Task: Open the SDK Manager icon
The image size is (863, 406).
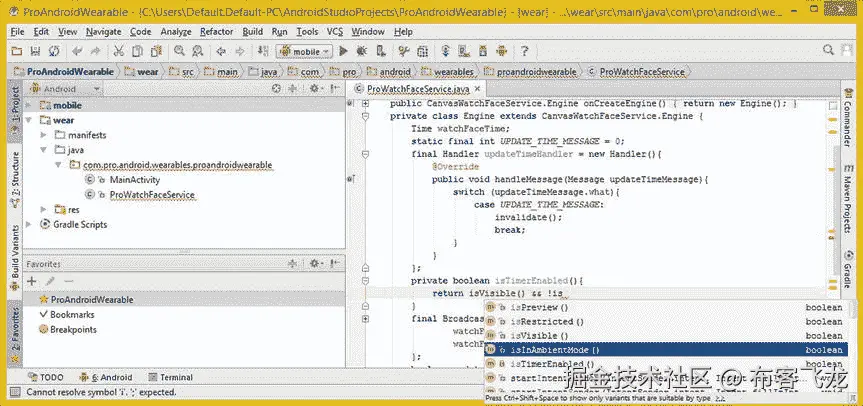Action: pyautogui.click(x=483, y=51)
